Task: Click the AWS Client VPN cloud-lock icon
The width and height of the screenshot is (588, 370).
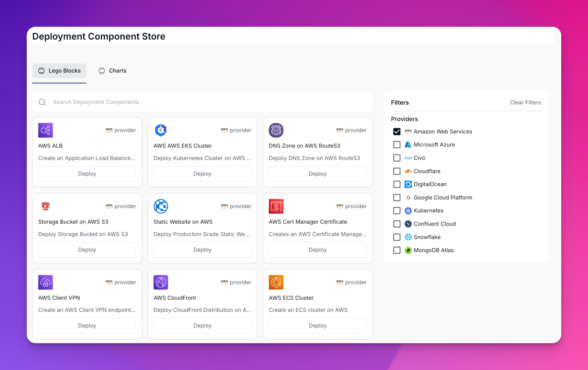Action: pos(45,282)
